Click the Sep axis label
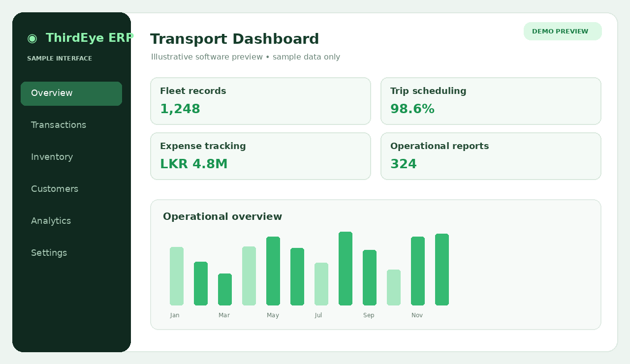630x364 pixels. (x=369, y=315)
